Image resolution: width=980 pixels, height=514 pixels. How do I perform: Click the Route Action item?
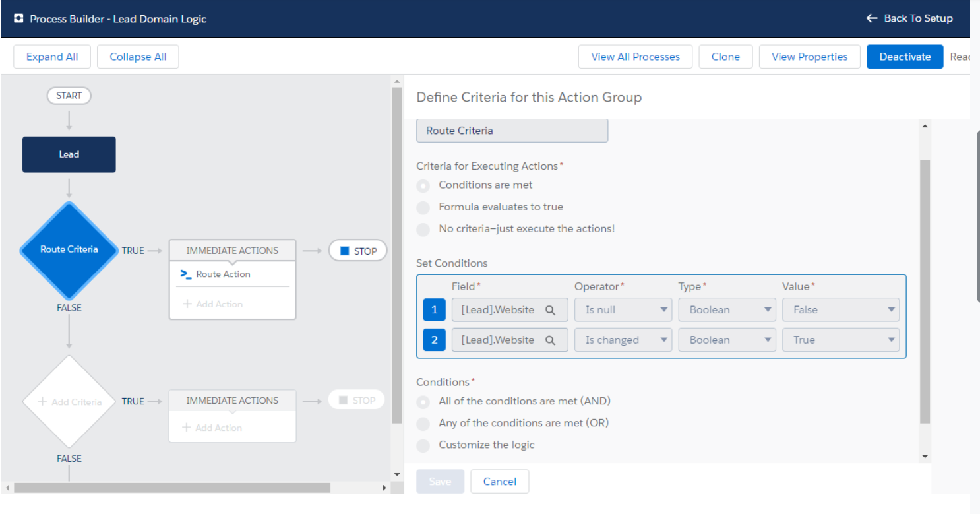[x=232, y=274]
